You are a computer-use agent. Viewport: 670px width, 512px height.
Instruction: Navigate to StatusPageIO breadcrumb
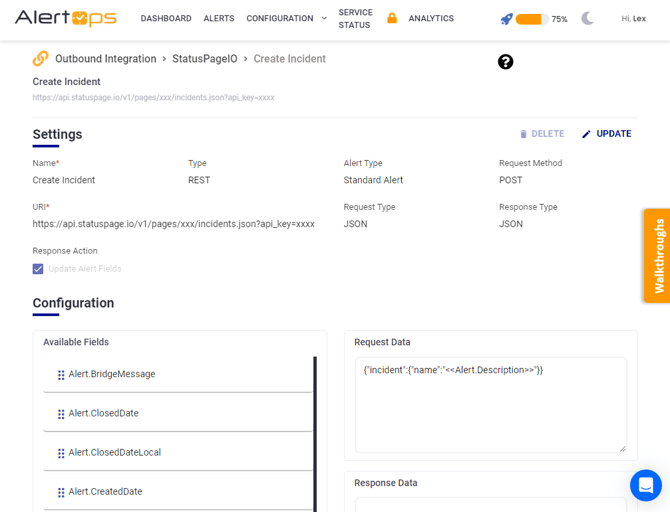pyautogui.click(x=205, y=59)
